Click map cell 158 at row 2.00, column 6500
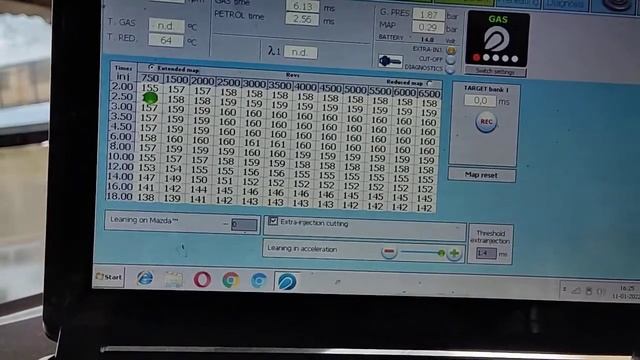Image resolution: width=640 pixels, height=360 pixels. (429, 103)
